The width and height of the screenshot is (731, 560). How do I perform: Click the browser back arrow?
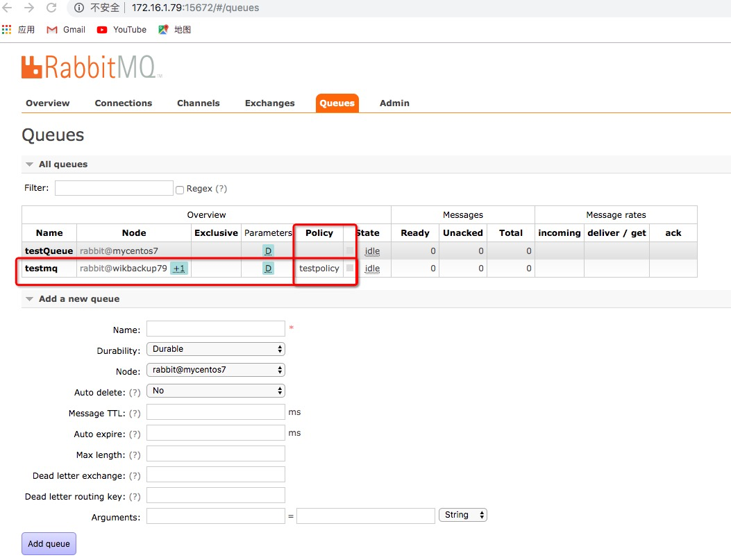[x=8, y=8]
